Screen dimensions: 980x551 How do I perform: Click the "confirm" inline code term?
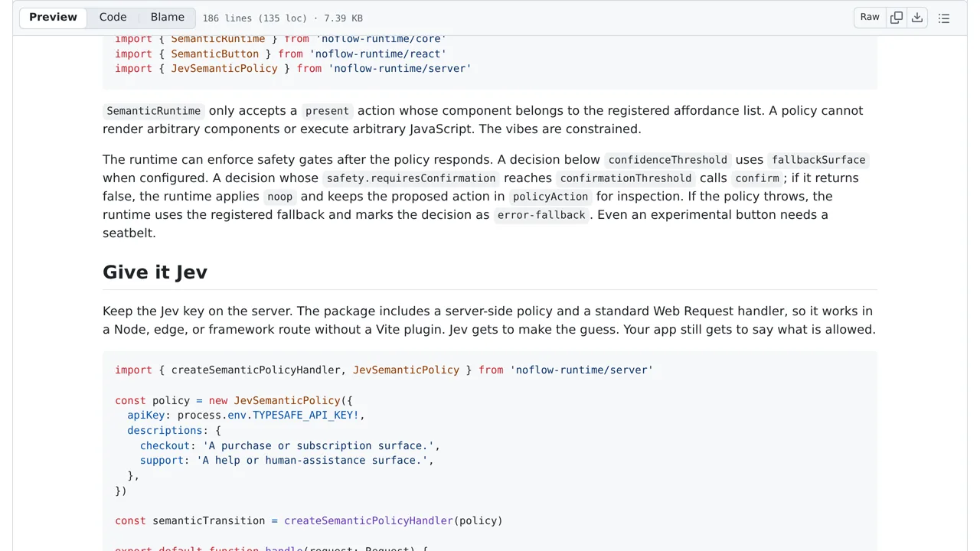click(x=757, y=178)
